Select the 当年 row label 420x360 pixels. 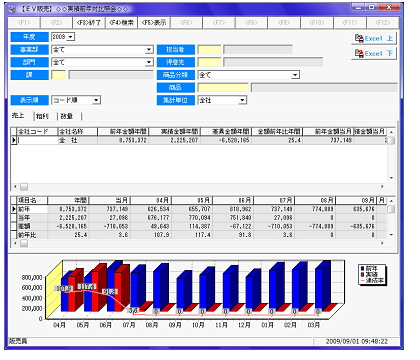pyautogui.click(x=32, y=218)
